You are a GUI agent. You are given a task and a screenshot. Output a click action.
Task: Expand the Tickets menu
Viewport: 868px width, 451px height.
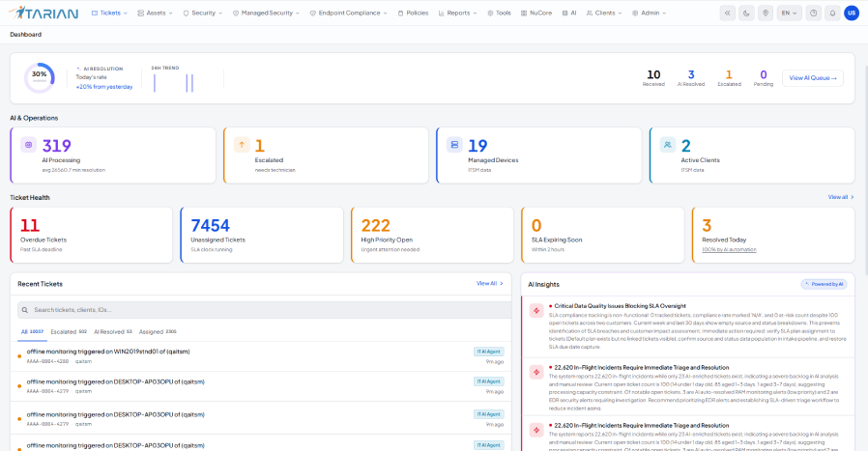[109, 13]
